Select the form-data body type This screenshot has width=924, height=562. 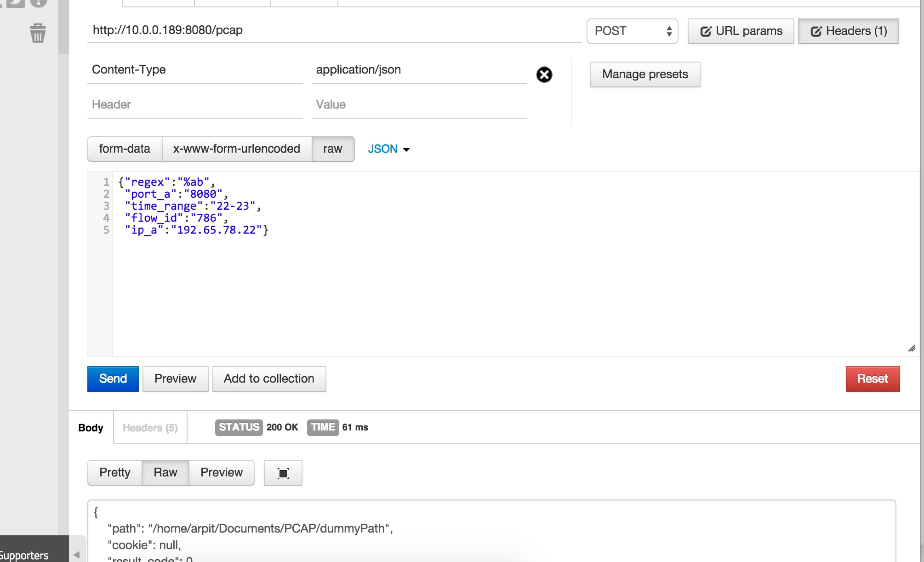(125, 149)
